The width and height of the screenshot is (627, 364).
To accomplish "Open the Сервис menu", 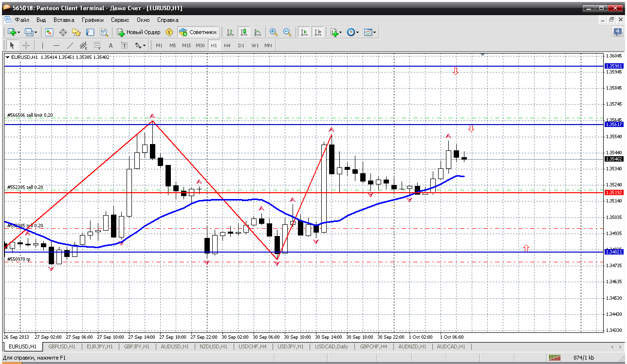I will pos(120,20).
